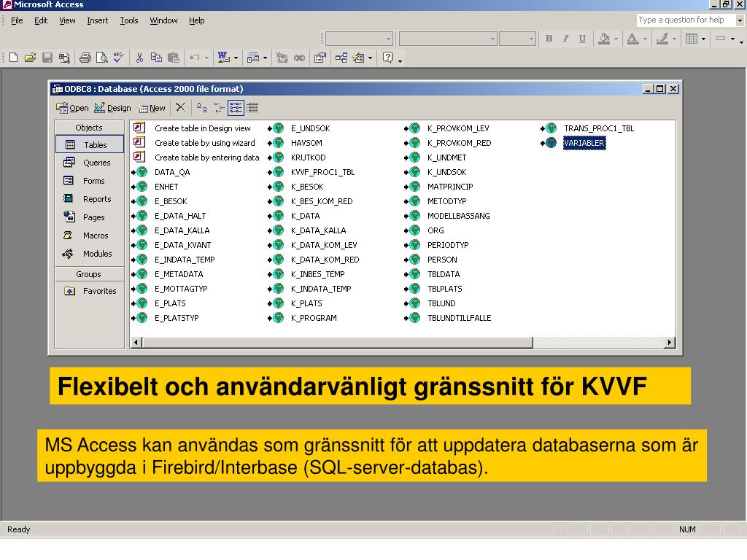Open the help question dropdown arrow
The width and height of the screenshot is (747, 560).
click(x=740, y=20)
